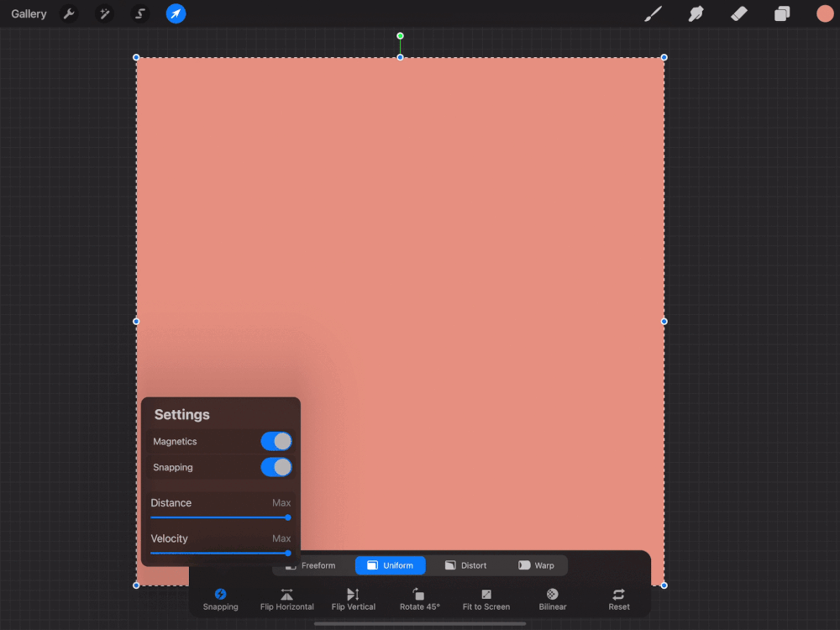Switch to Distort transform mode
The width and height of the screenshot is (840, 630).
click(x=465, y=565)
